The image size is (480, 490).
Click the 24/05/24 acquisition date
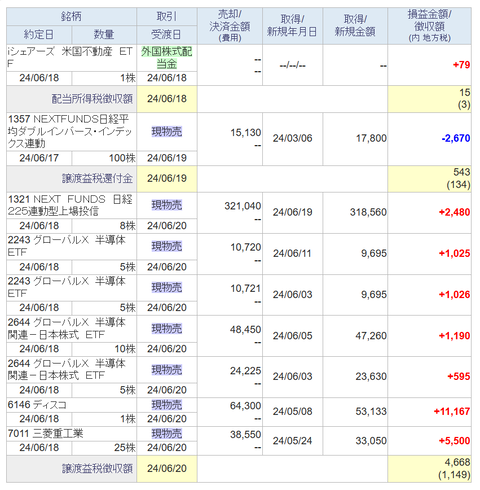click(292, 441)
